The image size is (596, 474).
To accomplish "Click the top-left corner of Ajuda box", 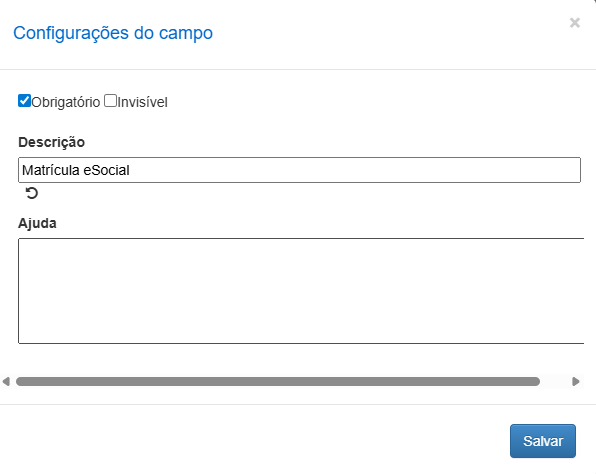I will click(21, 241).
